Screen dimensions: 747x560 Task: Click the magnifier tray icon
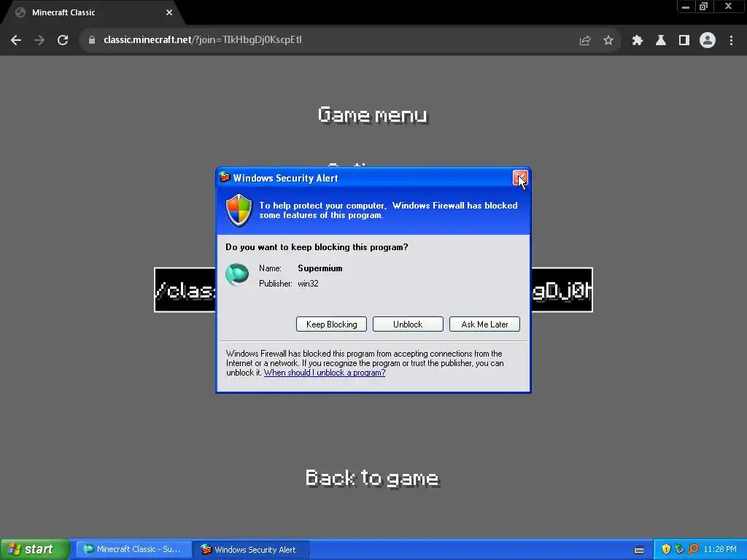(x=693, y=549)
